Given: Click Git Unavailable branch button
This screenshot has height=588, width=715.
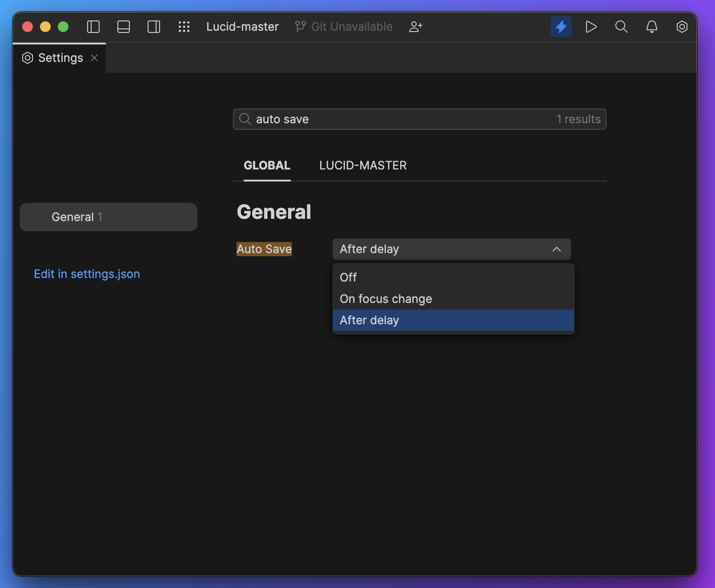Looking at the screenshot, I should pyautogui.click(x=344, y=27).
